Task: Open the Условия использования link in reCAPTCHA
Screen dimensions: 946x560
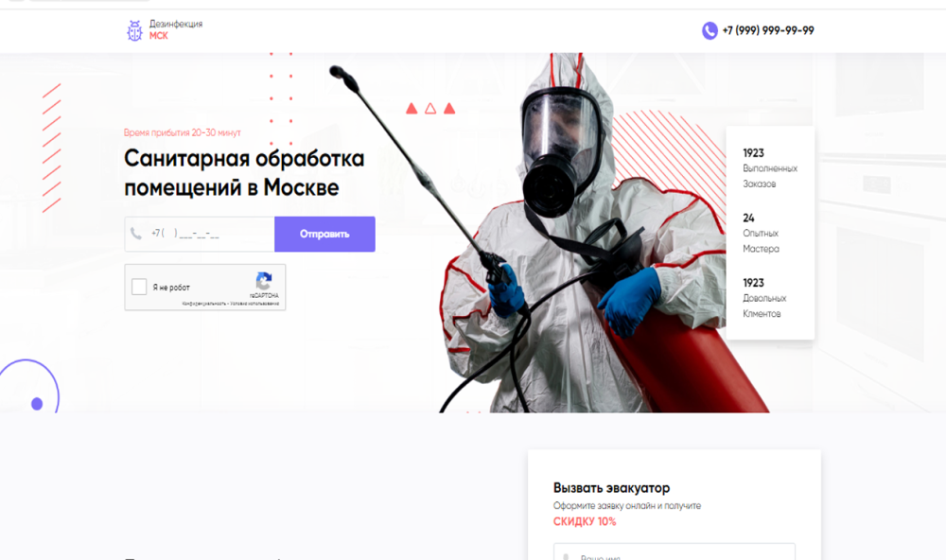Action: pyautogui.click(x=254, y=304)
